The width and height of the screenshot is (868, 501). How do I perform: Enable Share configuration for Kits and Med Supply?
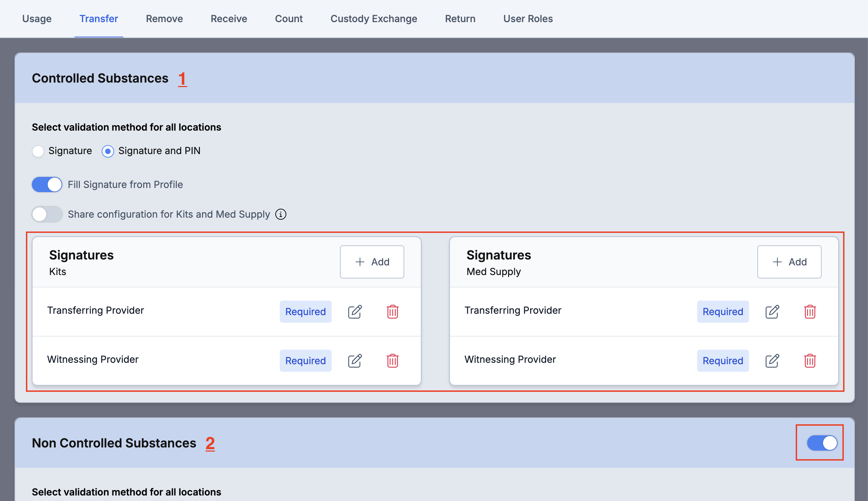47,214
